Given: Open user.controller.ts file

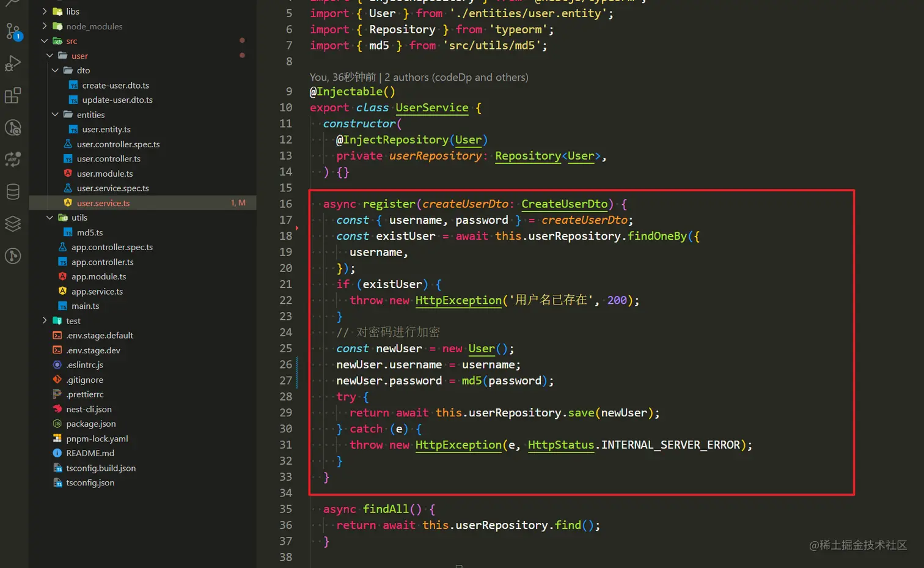Looking at the screenshot, I should (x=109, y=159).
